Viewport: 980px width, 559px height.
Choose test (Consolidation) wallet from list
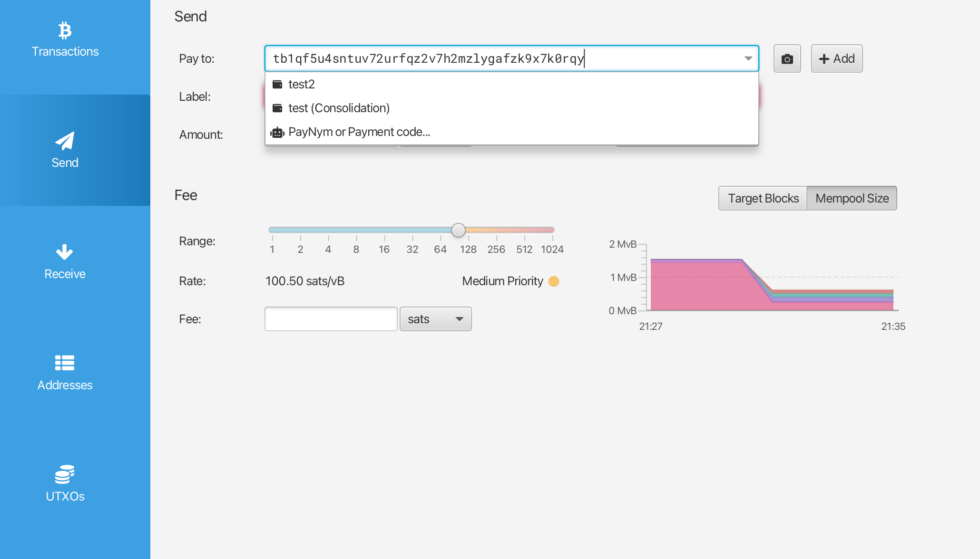339,108
